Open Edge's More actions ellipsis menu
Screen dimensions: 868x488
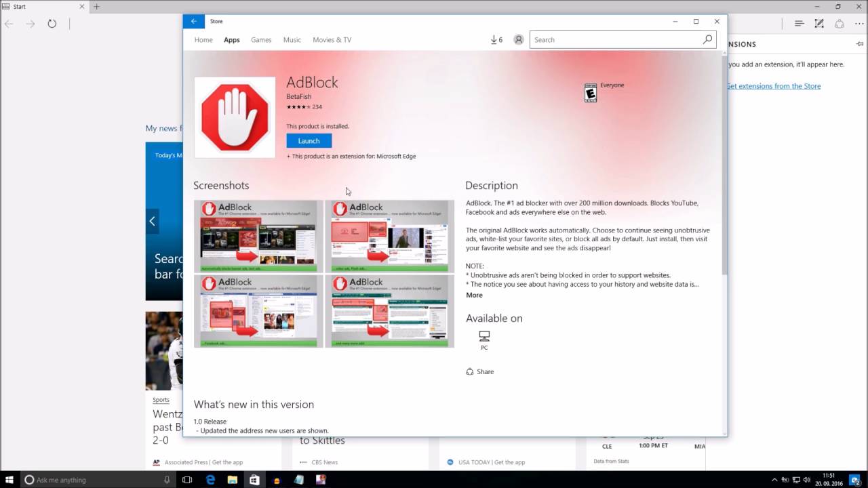pos(859,24)
